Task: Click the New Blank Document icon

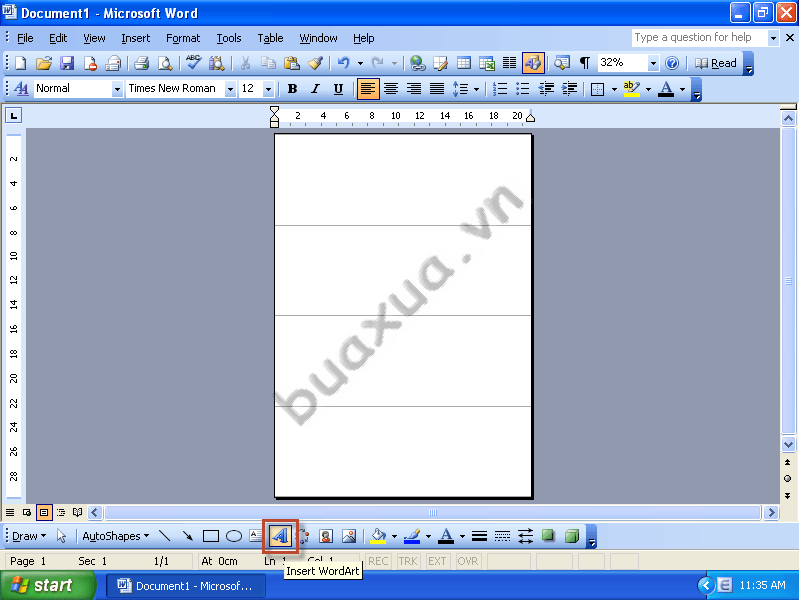Action: (x=20, y=63)
